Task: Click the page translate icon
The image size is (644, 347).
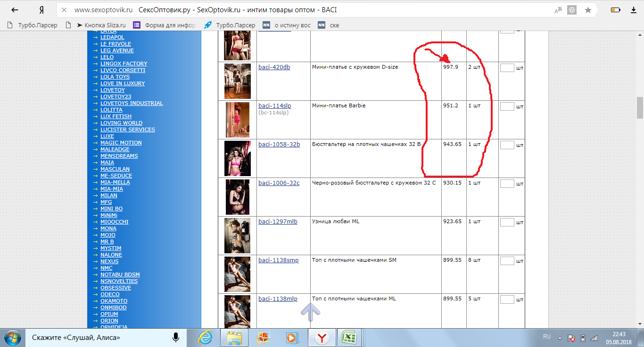Action: 558,10
